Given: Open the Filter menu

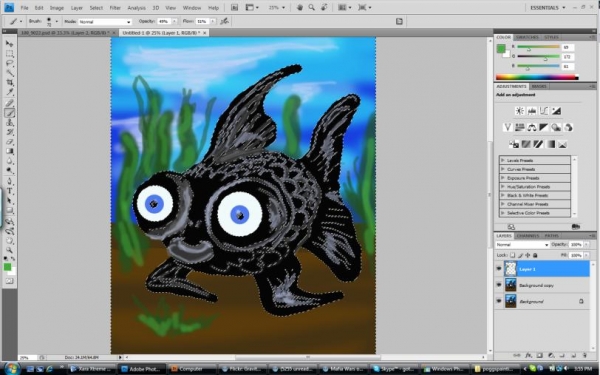Looking at the screenshot, I should [x=115, y=8].
